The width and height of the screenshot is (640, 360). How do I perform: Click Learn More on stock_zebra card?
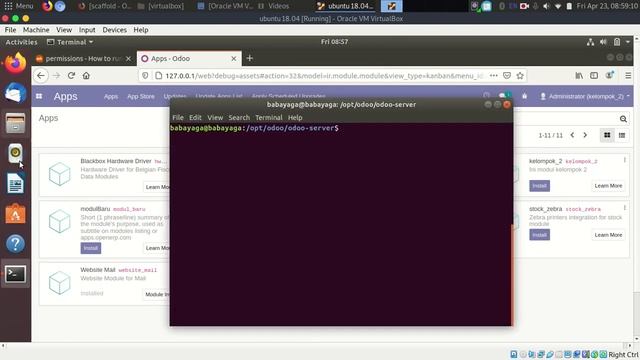point(608,235)
